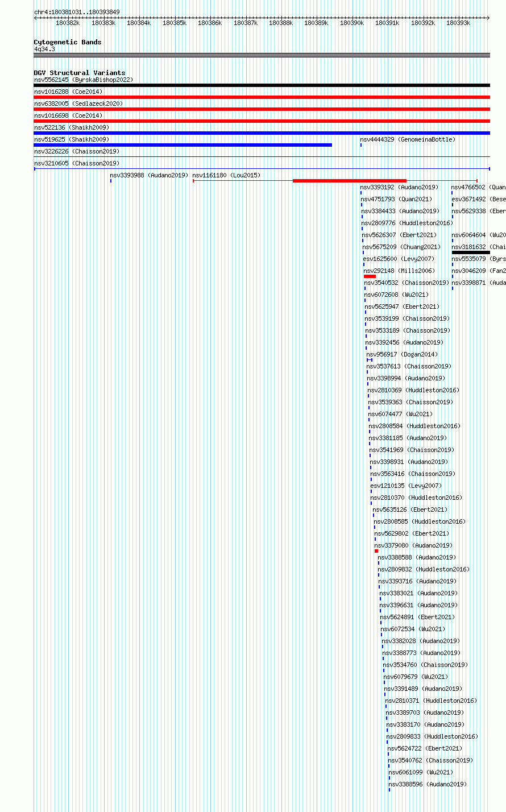
Task: Select the blue bar under nsv522136
Action: point(262,133)
